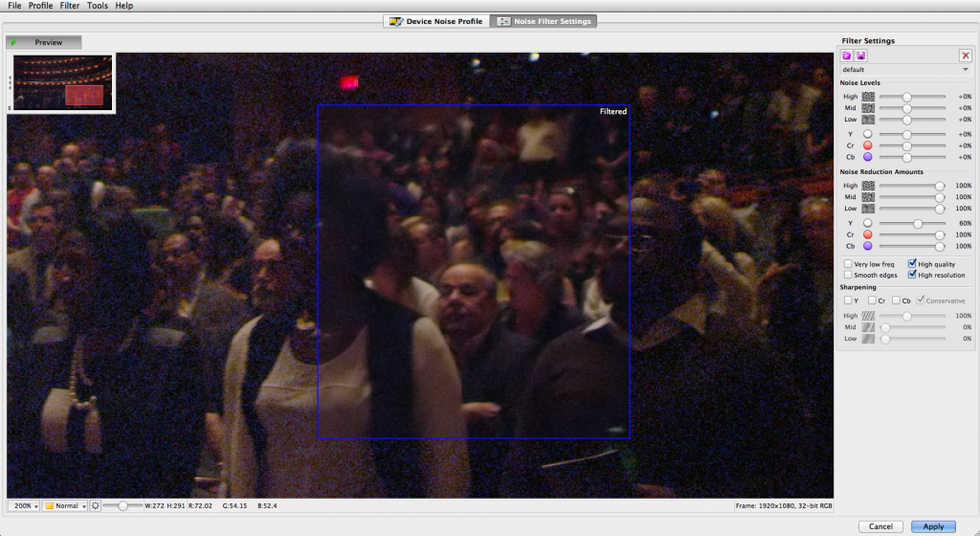Open the default preset dropdown
This screenshot has width=980, height=536.
tap(905, 70)
